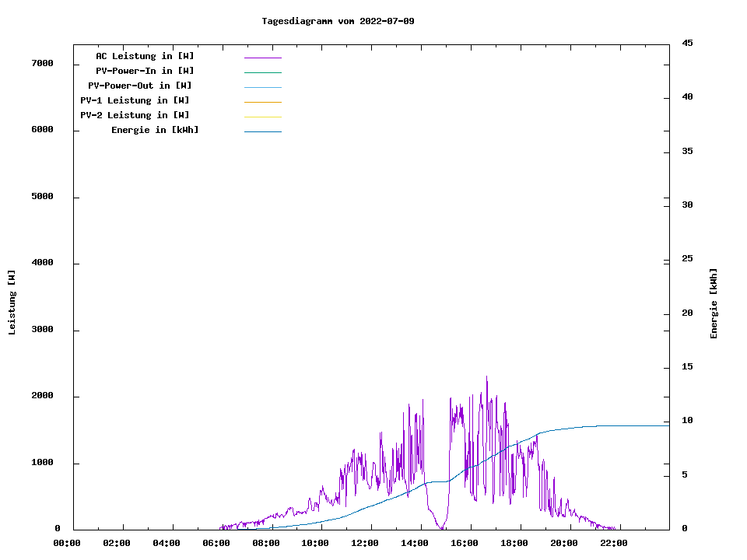The width and height of the screenshot is (747, 560).
Task: Click the 2000 tick label on power axis
Action: (x=42, y=396)
